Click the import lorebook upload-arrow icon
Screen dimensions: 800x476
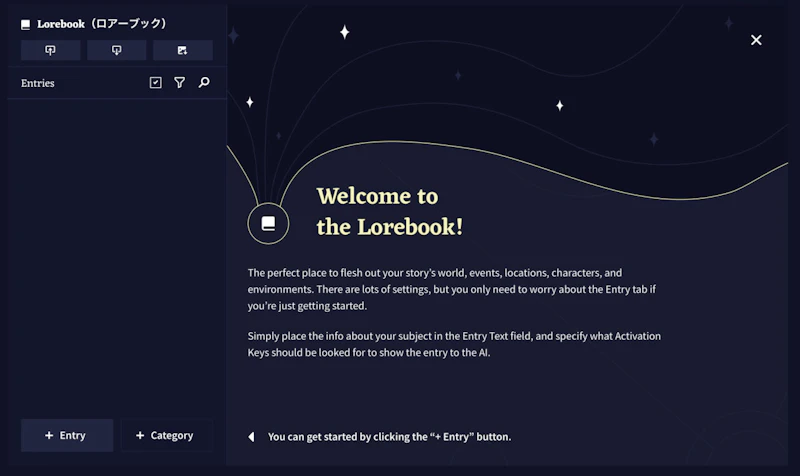tap(51, 50)
